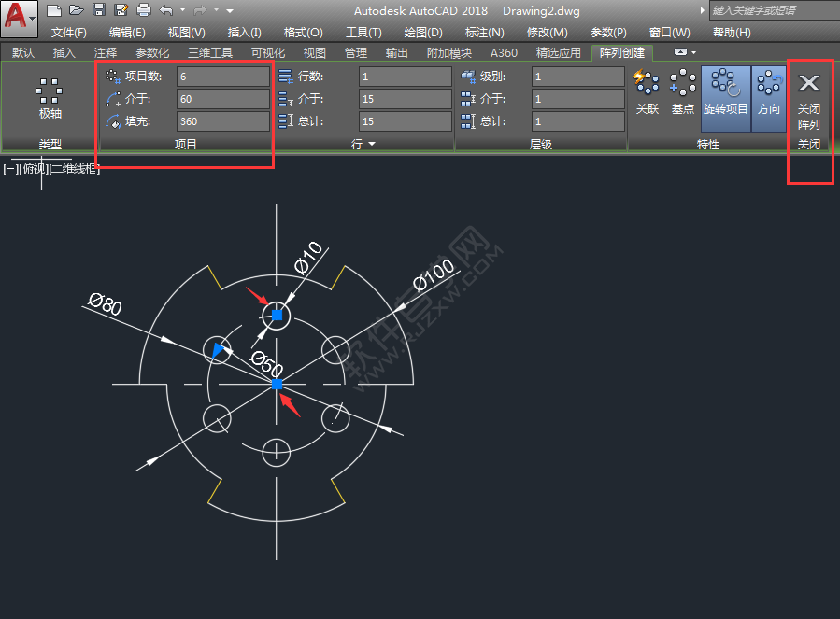Toggle the array Direction (方向) option
Image resolution: width=840 pixels, height=619 pixels.
tap(769, 93)
